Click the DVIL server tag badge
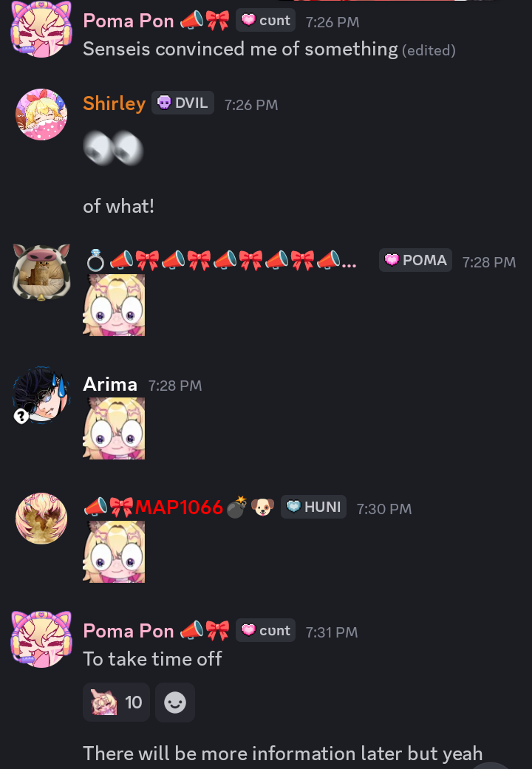The height and width of the screenshot is (769, 532). 183,103
